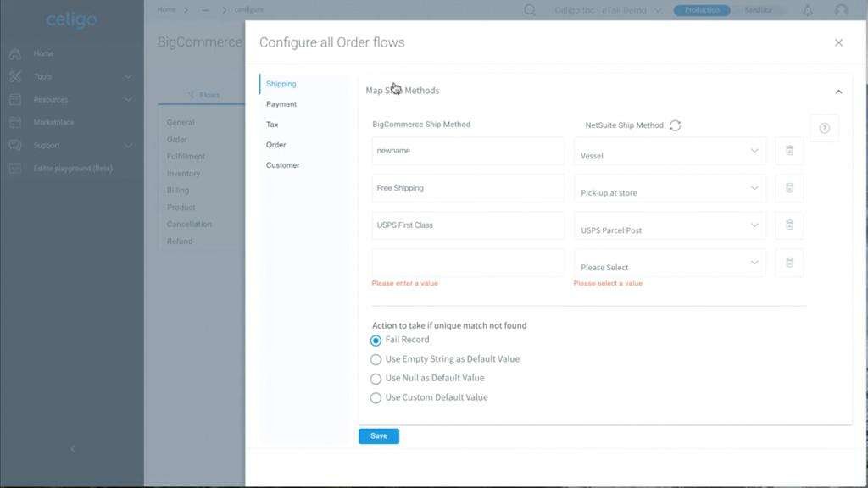This screenshot has height=488, width=868.
Task: Expand Tools menu chevron in sidebar
Action: (x=129, y=76)
